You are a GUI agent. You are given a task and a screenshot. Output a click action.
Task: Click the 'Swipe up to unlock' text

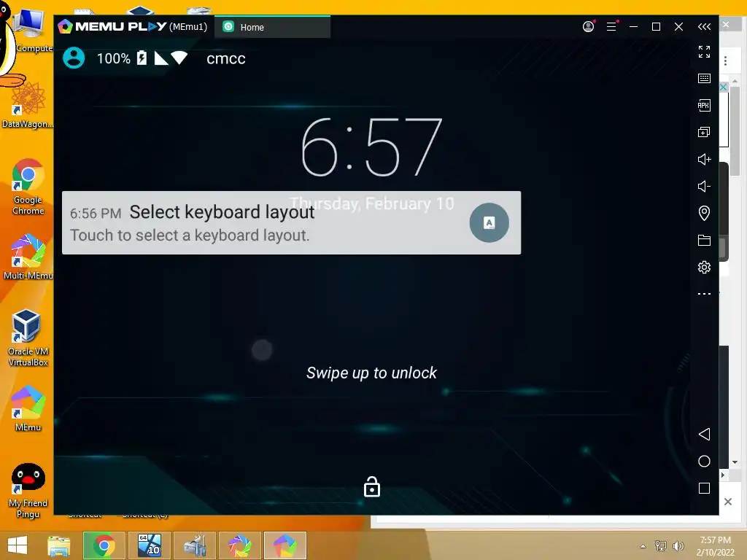[x=371, y=373]
